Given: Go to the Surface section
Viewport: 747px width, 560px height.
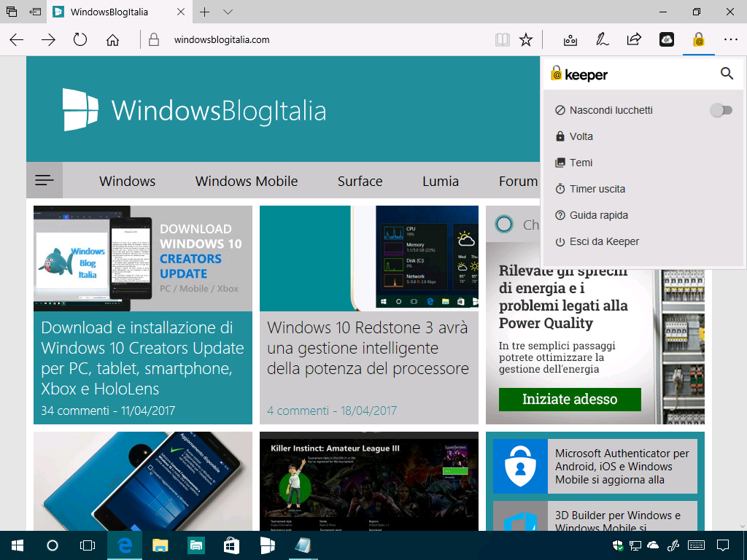Looking at the screenshot, I should (360, 181).
